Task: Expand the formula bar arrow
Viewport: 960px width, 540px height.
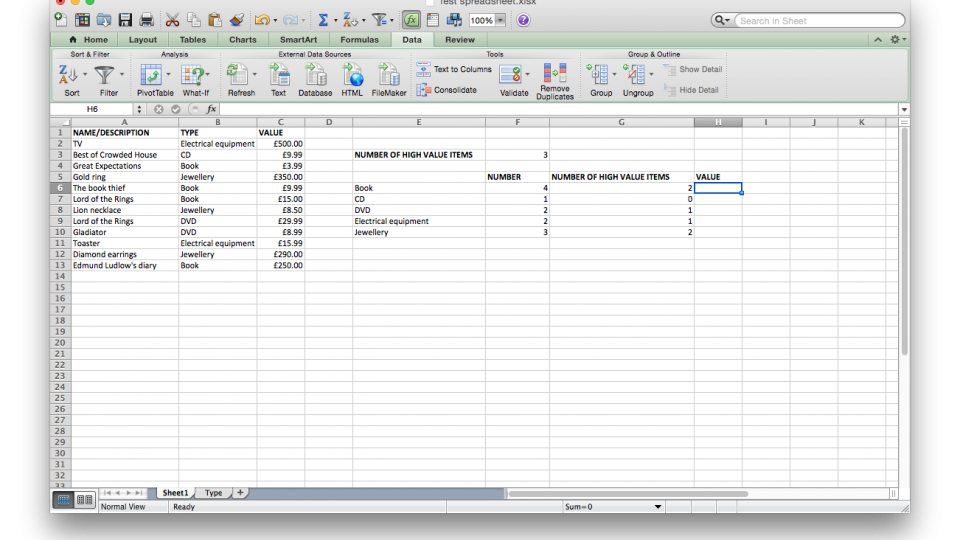Action: tap(904, 110)
